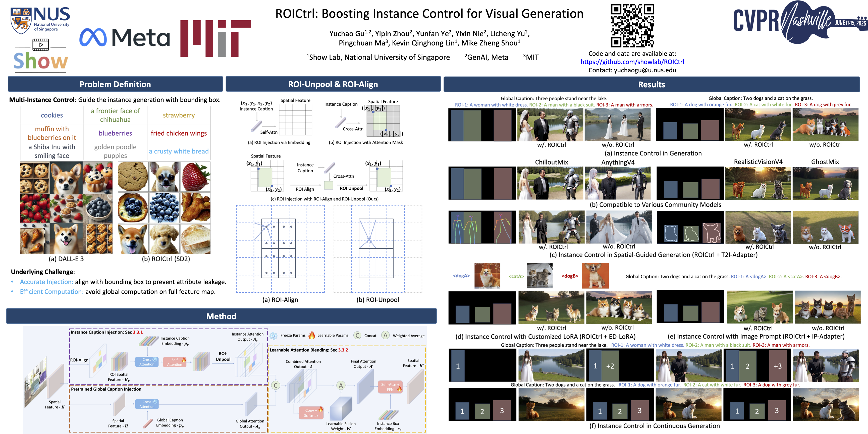Click the Weighted Average circled A icon

click(386, 335)
